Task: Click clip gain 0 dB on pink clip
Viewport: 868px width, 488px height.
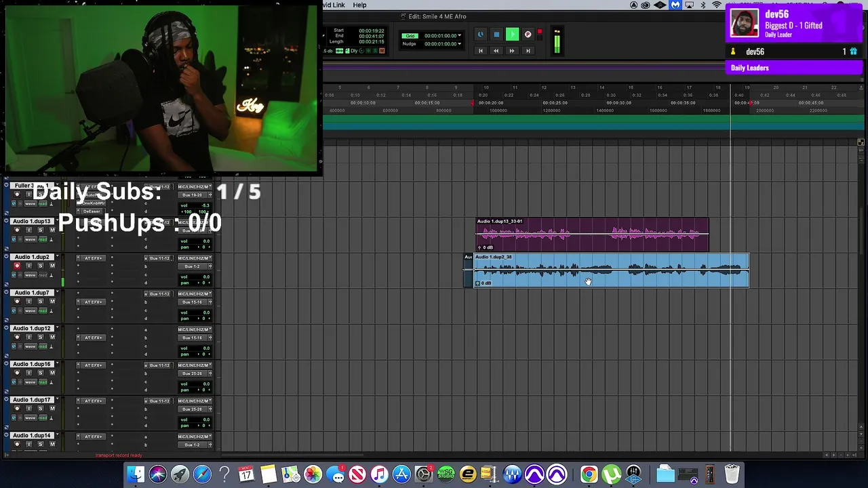Action: (486, 247)
